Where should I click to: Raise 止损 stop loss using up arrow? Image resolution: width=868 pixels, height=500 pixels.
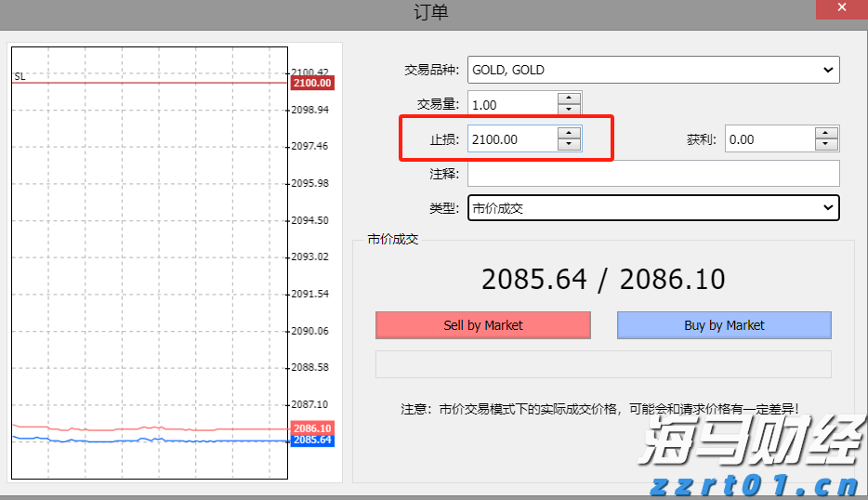coord(569,133)
